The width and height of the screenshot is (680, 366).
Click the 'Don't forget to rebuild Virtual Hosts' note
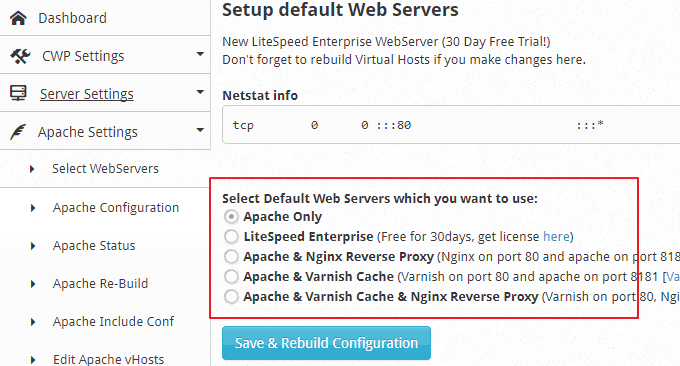tap(404, 59)
